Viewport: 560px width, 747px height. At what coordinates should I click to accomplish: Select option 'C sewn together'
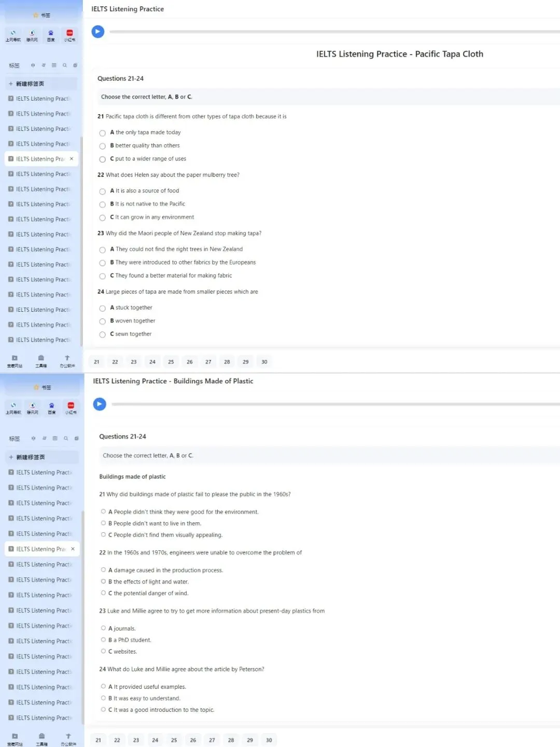point(102,335)
